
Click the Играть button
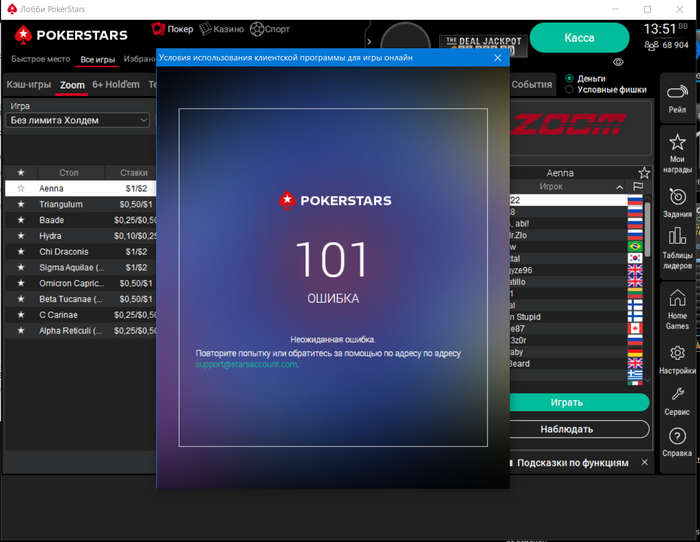579,402
